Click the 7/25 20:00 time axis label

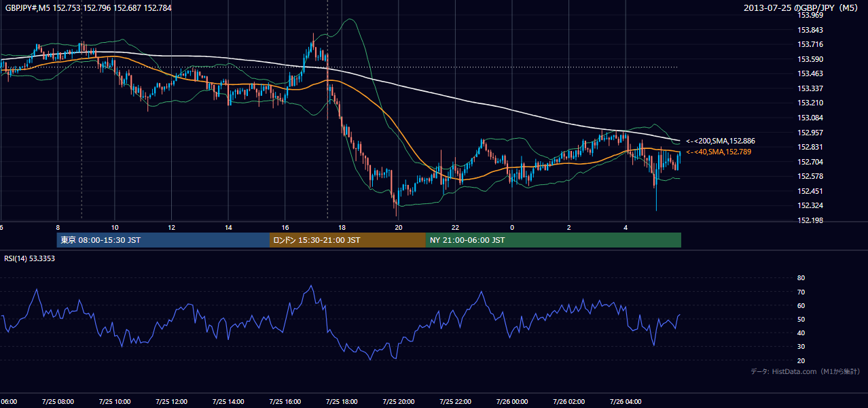pos(399,401)
